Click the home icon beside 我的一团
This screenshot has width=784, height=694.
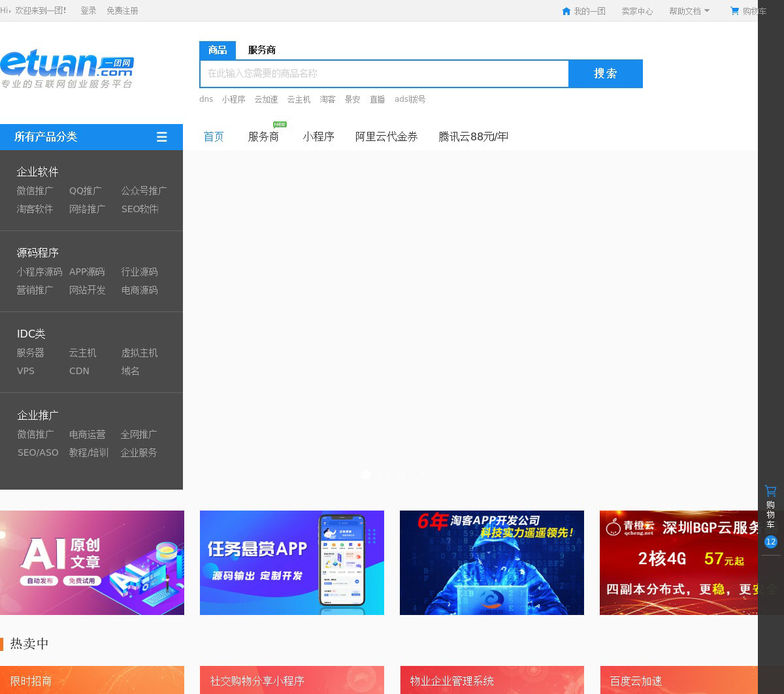(566, 11)
